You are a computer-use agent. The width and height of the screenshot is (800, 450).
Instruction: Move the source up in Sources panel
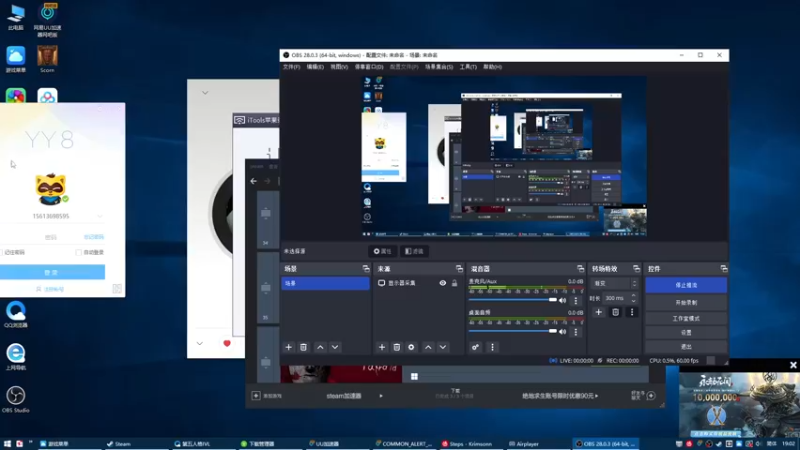428,347
